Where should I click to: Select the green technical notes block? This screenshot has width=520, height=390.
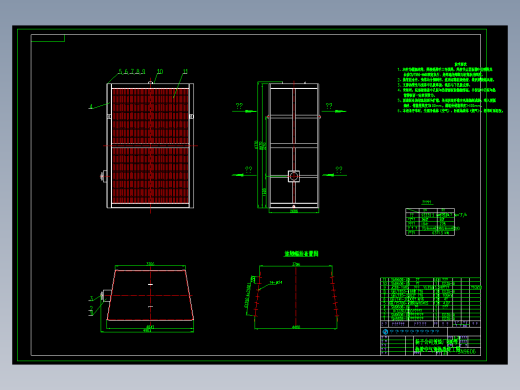pyautogui.click(x=450, y=88)
